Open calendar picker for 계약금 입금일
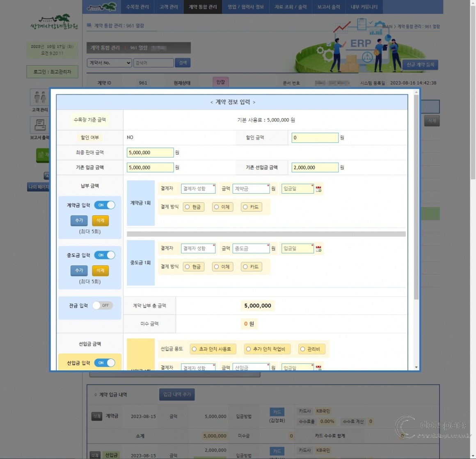 click(319, 189)
